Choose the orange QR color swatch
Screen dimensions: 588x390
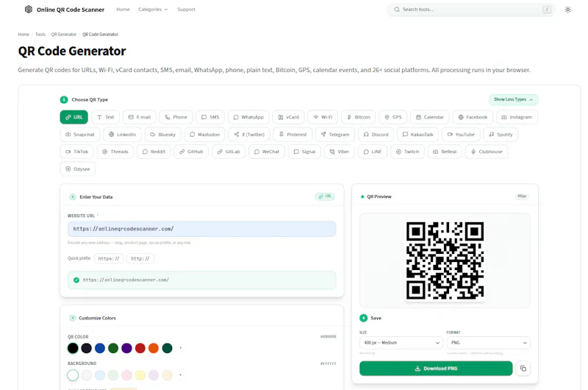154,348
